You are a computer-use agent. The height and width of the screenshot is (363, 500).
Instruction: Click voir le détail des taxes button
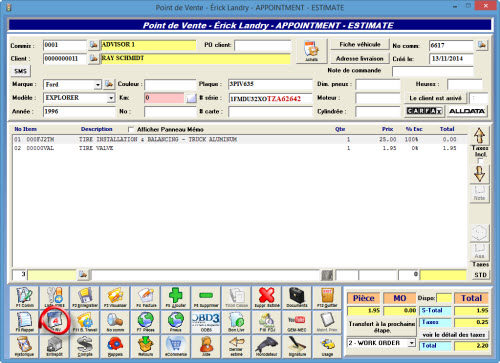pyautogui.click(x=454, y=335)
